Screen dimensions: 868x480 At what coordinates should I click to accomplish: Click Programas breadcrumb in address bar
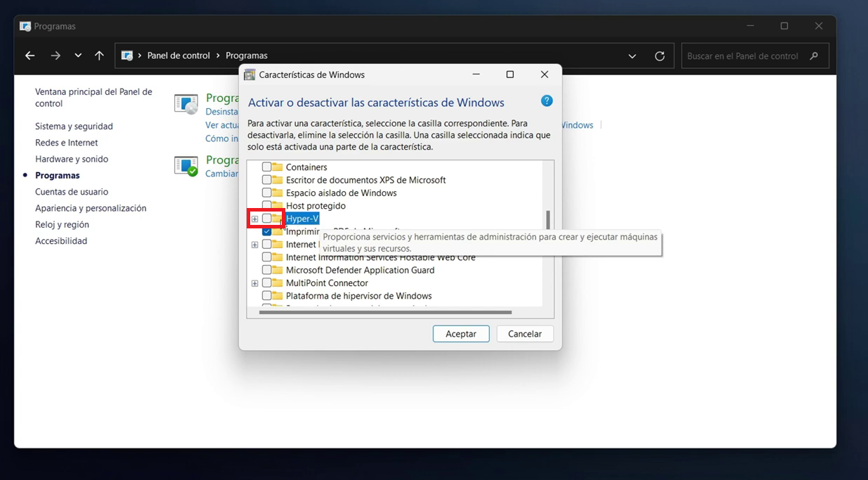tap(246, 56)
